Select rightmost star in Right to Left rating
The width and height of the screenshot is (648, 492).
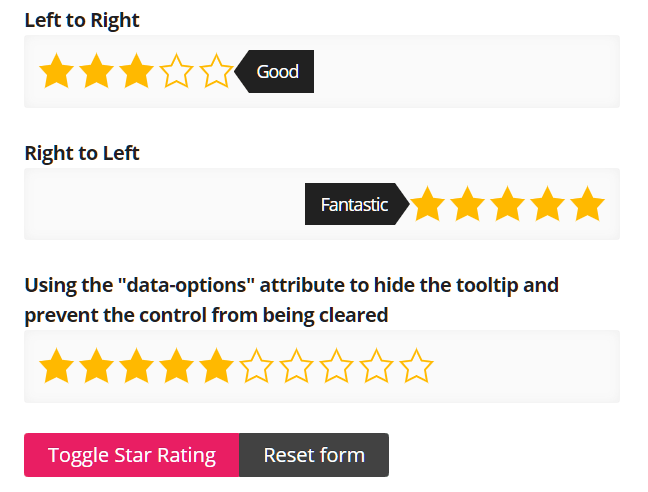587,204
